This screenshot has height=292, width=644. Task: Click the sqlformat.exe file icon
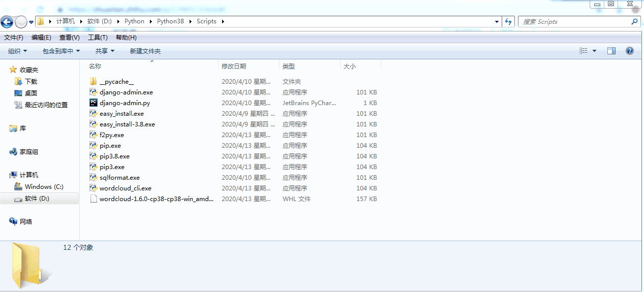coord(94,178)
